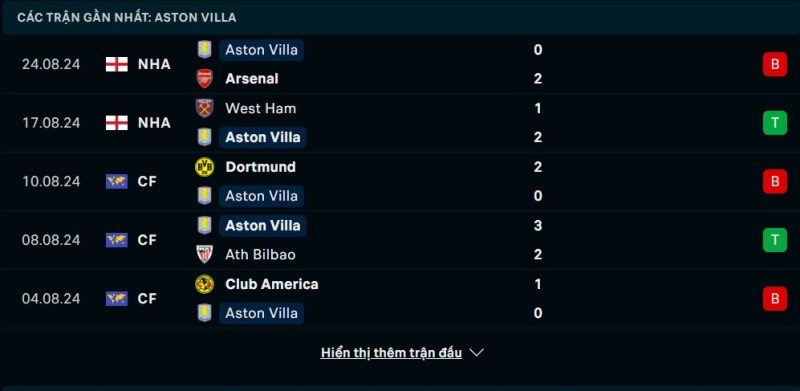This screenshot has width=800, height=391.
Task: Click CF competition label on 08.08.24 row
Action: tap(147, 240)
